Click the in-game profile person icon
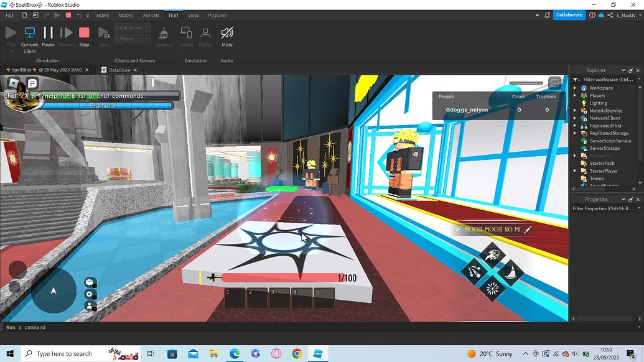Viewport: 644px width, 362px height. pyautogui.click(x=90, y=306)
